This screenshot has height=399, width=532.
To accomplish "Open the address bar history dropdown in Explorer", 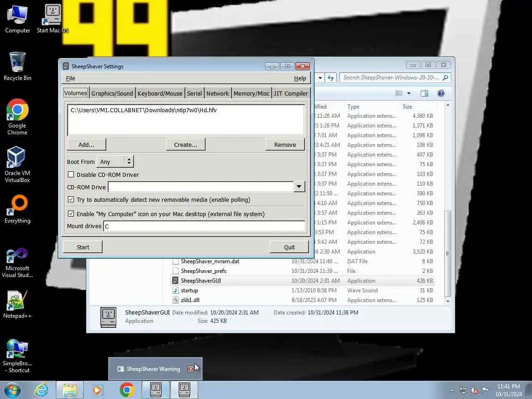I will point(320,78).
